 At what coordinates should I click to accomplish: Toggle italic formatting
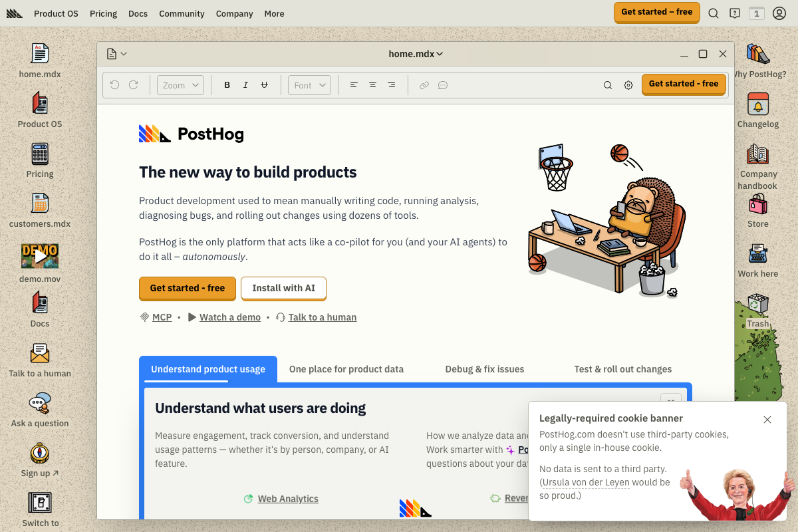coord(245,85)
